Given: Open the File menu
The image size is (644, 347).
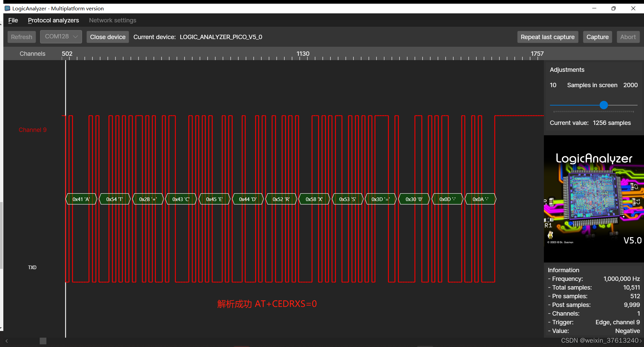Looking at the screenshot, I should point(13,20).
